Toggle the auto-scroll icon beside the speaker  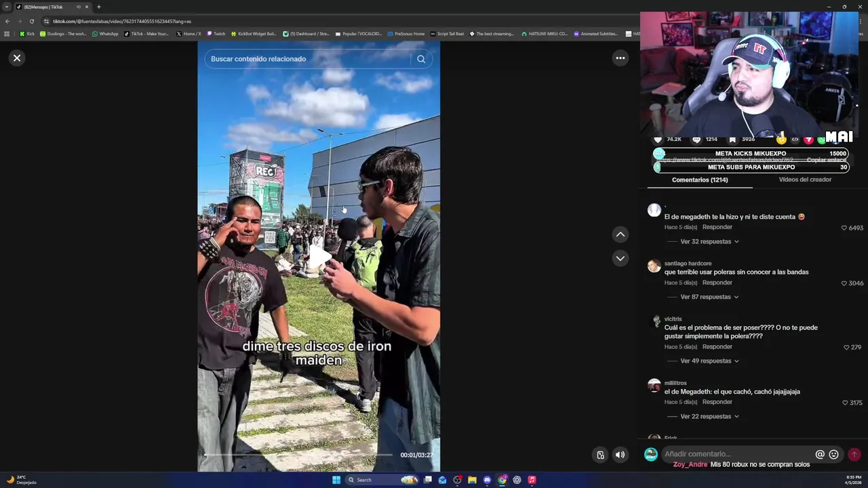click(600, 455)
